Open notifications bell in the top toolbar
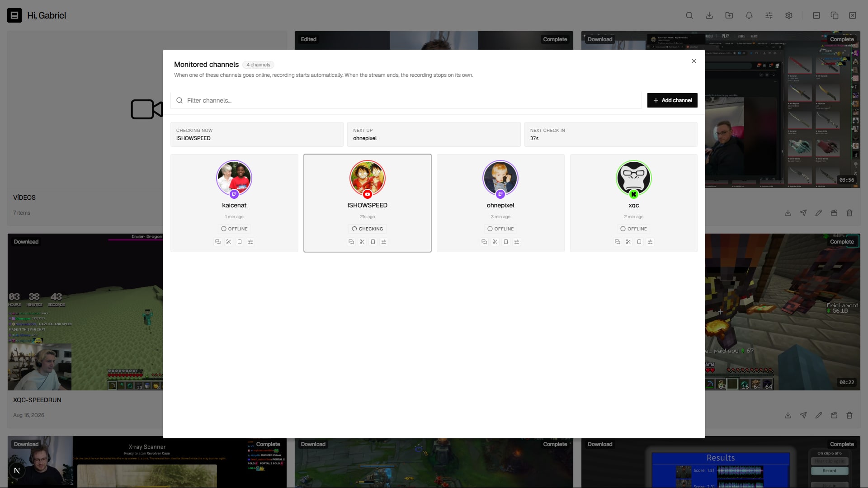 click(749, 15)
